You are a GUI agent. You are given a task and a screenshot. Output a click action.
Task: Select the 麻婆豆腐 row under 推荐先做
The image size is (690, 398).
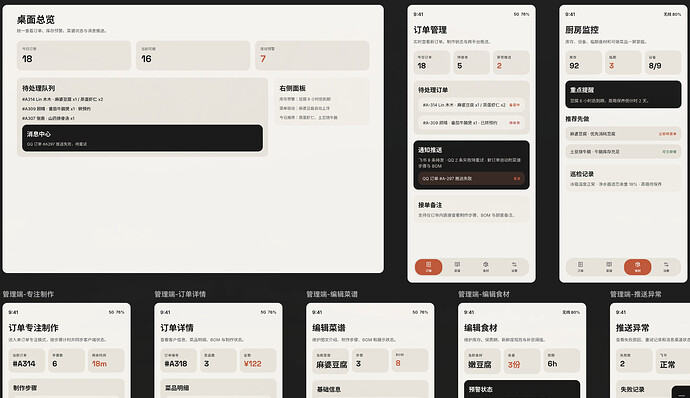point(623,133)
